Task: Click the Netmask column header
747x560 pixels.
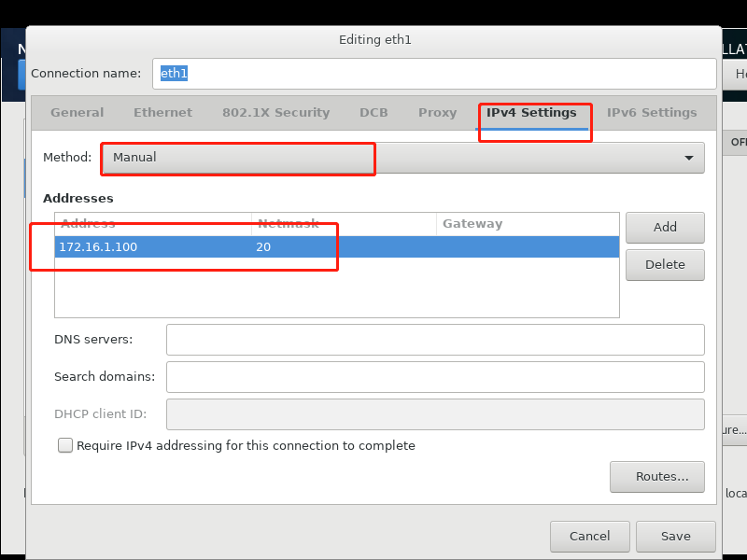Action: click(x=344, y=224)
